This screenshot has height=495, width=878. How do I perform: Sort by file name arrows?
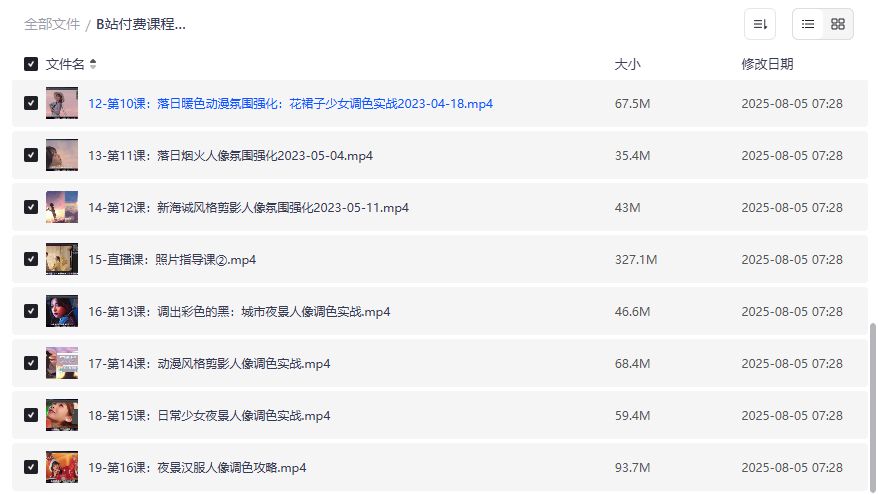pos(93,64)
